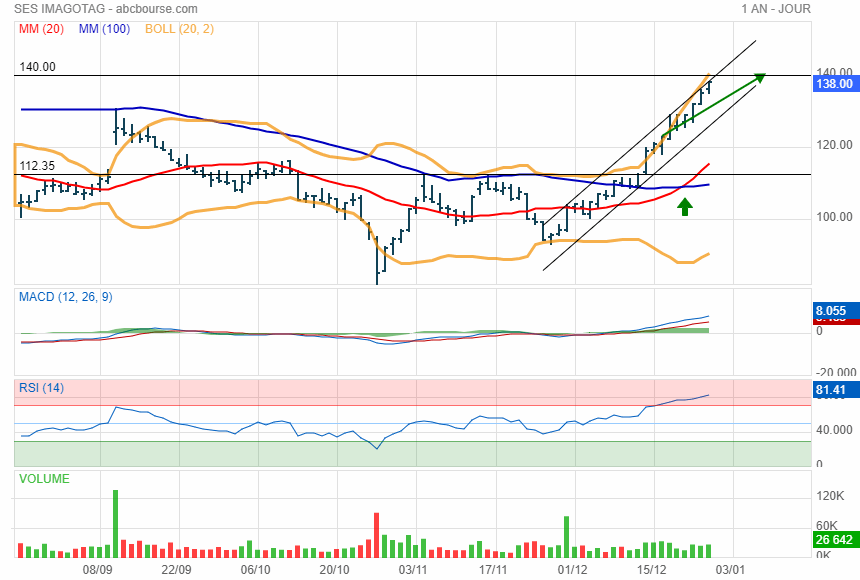Click the 22/09 date axis label
The image size is (860, 580).
[177, 570]
